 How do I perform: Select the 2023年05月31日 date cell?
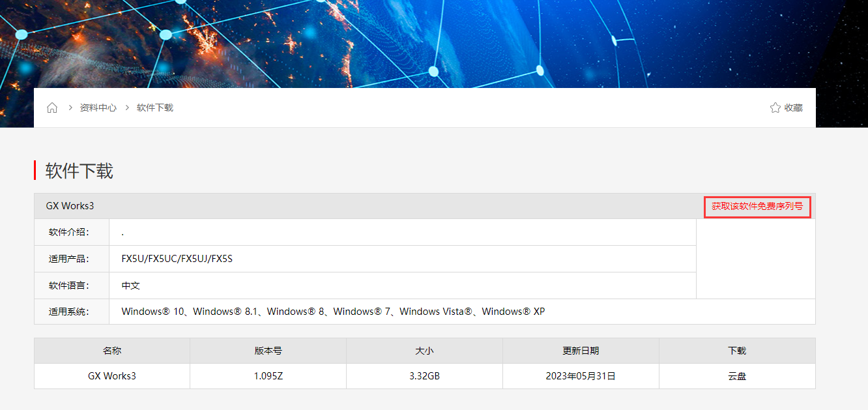[x=581, y=376]
